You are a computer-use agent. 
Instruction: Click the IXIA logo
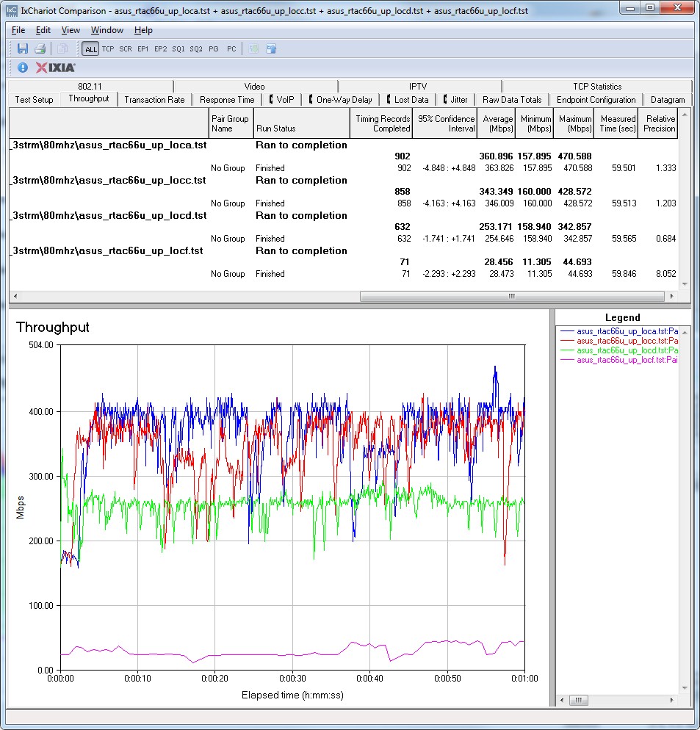coord(55,68)
